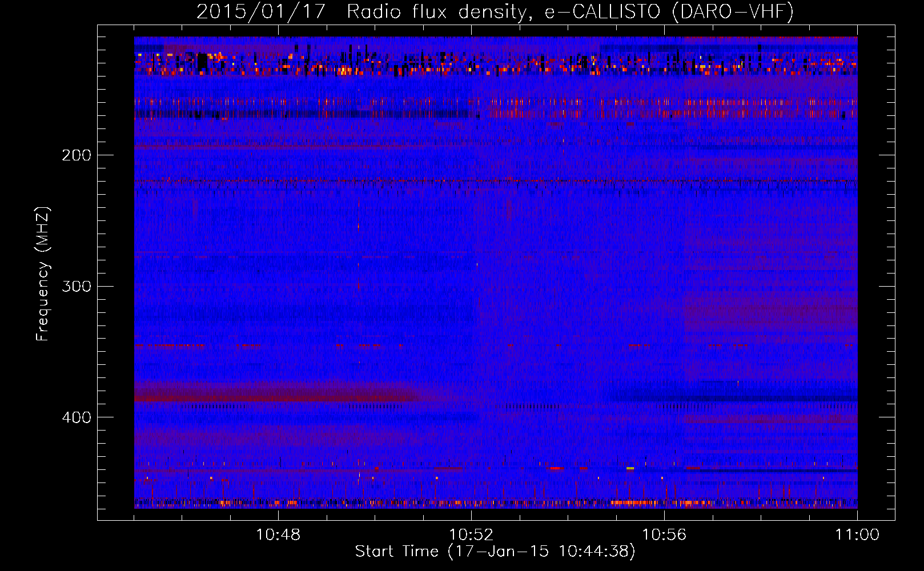Click the 400 frequency tick label
The width and height of the screenshot is (924, 571).
point(77,417)
